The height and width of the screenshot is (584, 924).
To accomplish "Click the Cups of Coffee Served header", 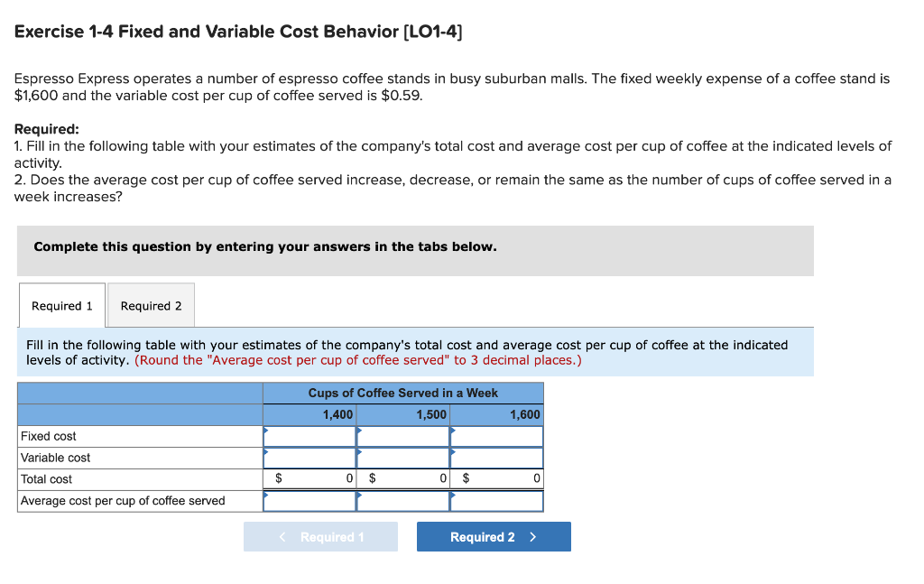I will pos(402,393).
